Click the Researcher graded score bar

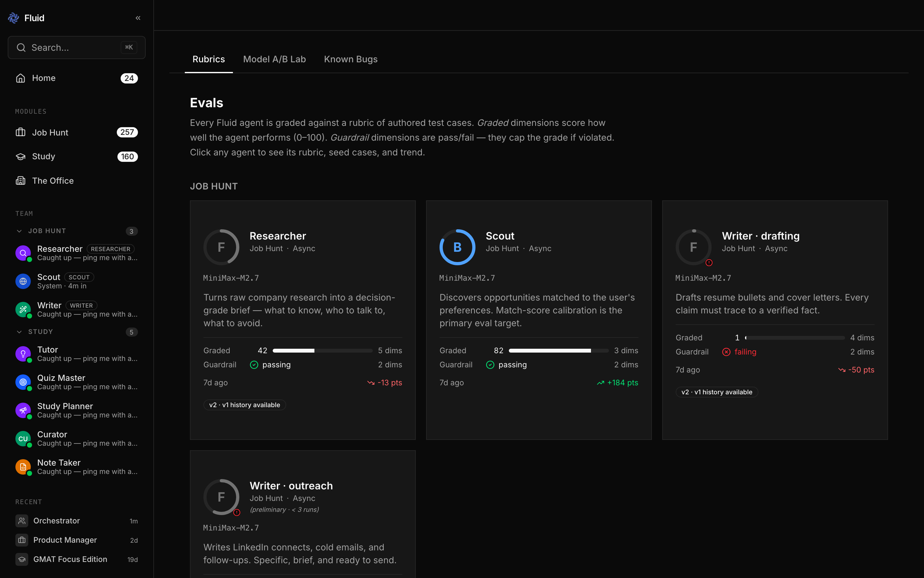[x=322, y=351]
